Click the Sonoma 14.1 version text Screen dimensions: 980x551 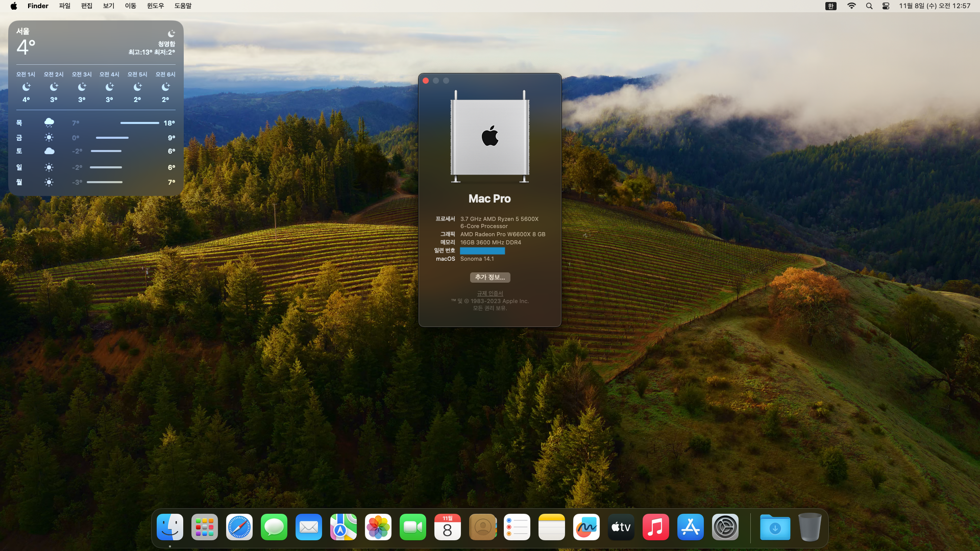point(477,259)
